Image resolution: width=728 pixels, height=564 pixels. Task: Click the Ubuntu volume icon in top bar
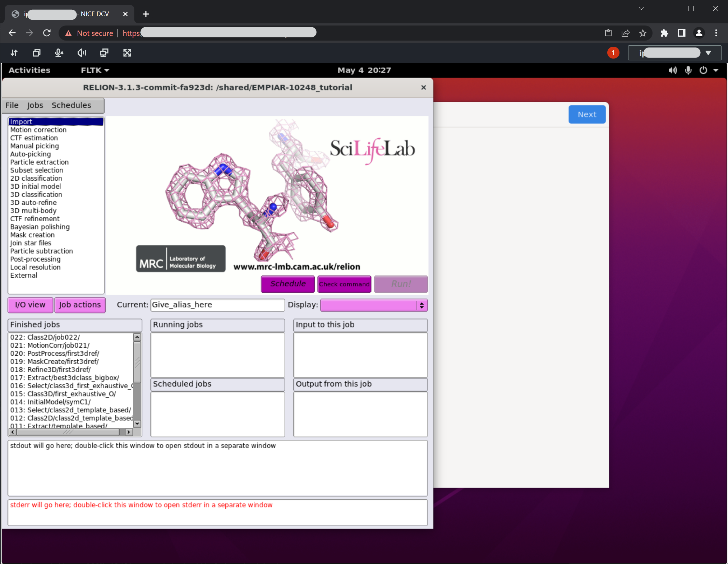click(672, 70)
